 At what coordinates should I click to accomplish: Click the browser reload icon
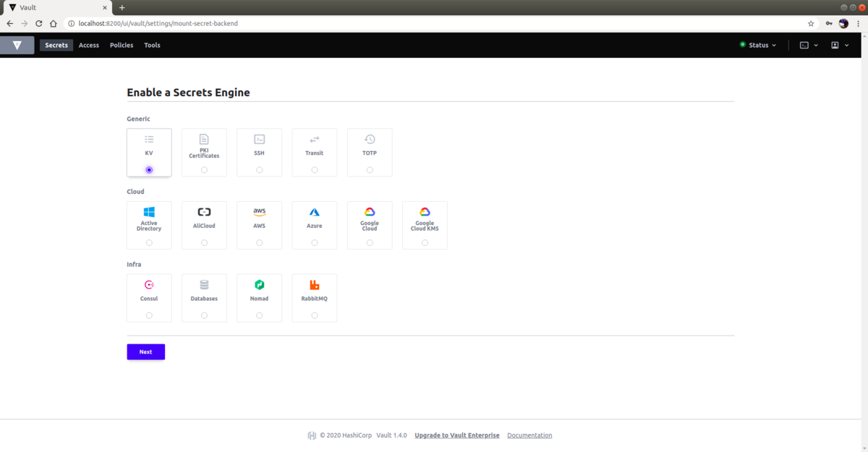tap(38, 23)
